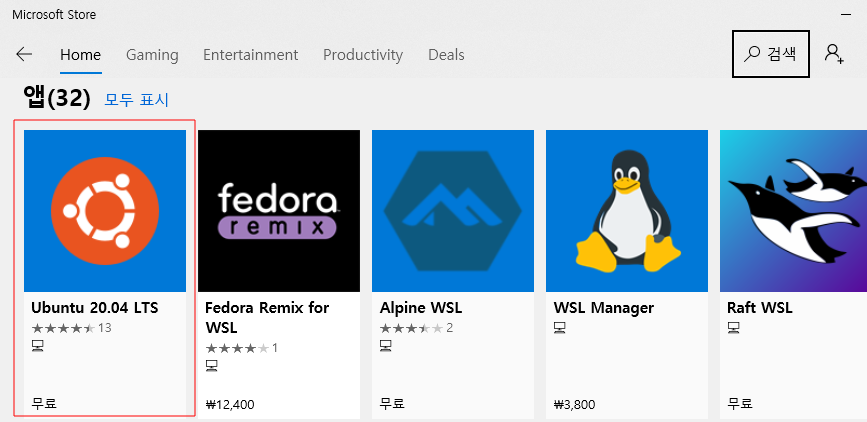Click the WSL Manager title
867x422 pixels.
pyautogui.click(x=604, y=308)
